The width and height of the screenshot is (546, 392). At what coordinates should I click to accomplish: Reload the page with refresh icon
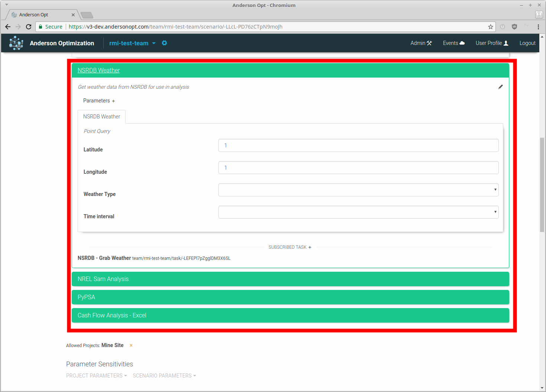tap(29, 27)
